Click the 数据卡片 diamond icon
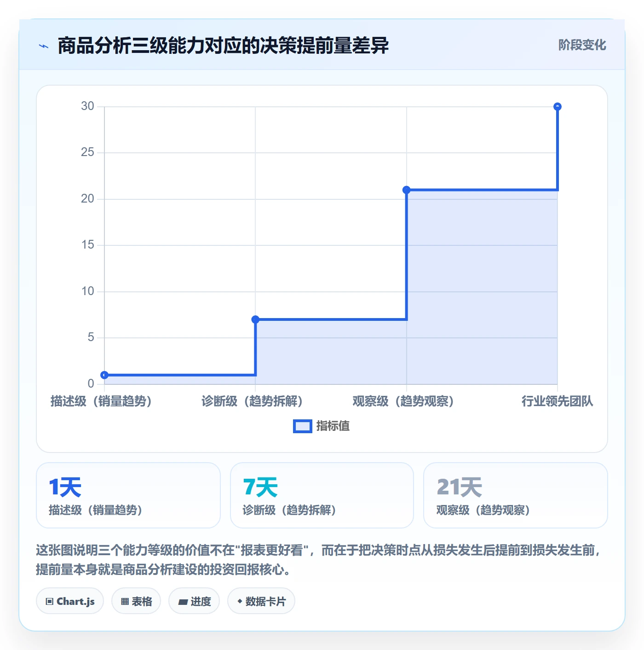 click(x=240, y=601)
